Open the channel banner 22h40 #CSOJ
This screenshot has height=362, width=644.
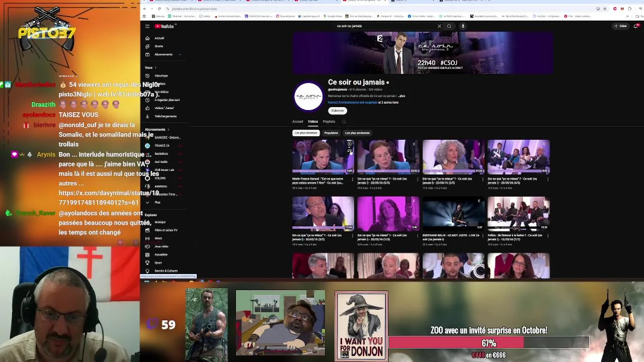point(423,53)
